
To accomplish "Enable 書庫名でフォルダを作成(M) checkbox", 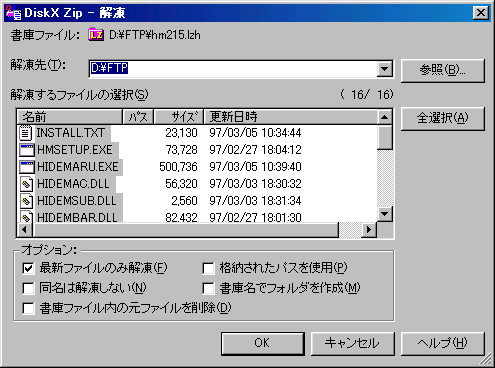I will pyautogui.click(x=208, y=288).
